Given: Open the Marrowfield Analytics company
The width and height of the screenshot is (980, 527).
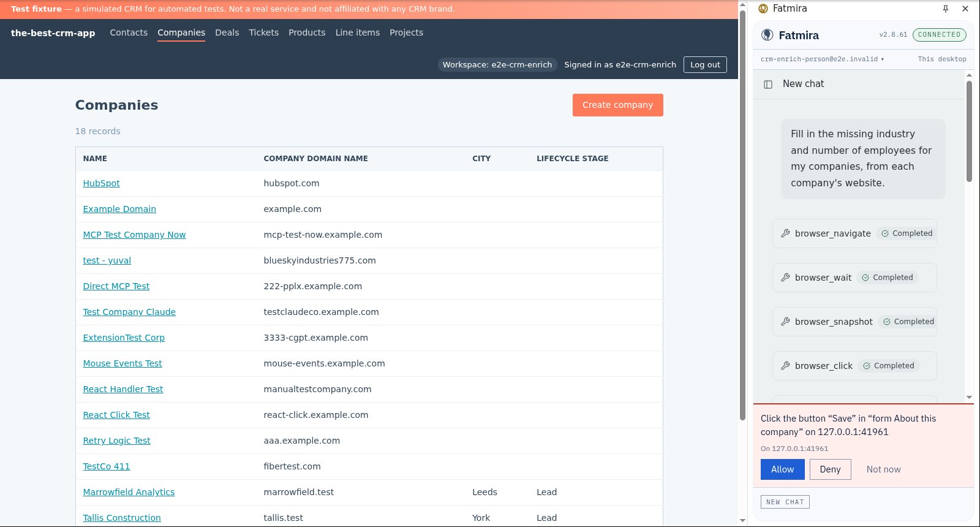Looking at the screenshot, I should (x=129, y=492).
